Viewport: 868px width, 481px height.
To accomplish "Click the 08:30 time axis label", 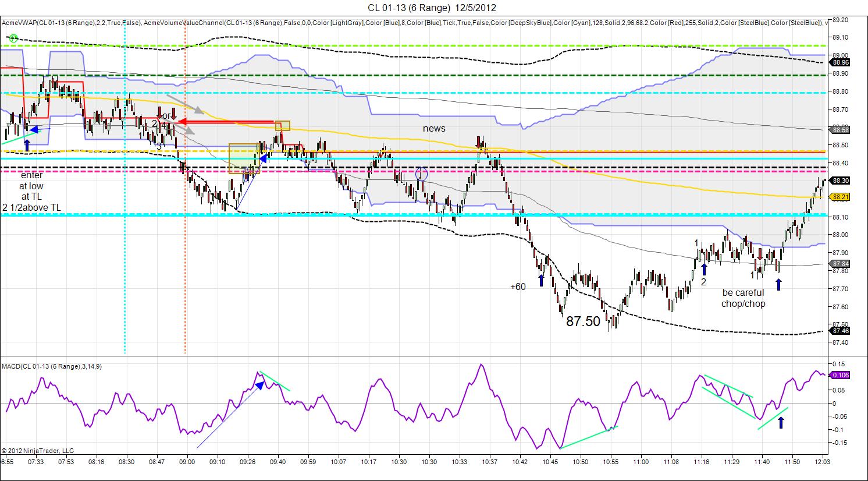I will pyautogui.click(x=126, y=462).
